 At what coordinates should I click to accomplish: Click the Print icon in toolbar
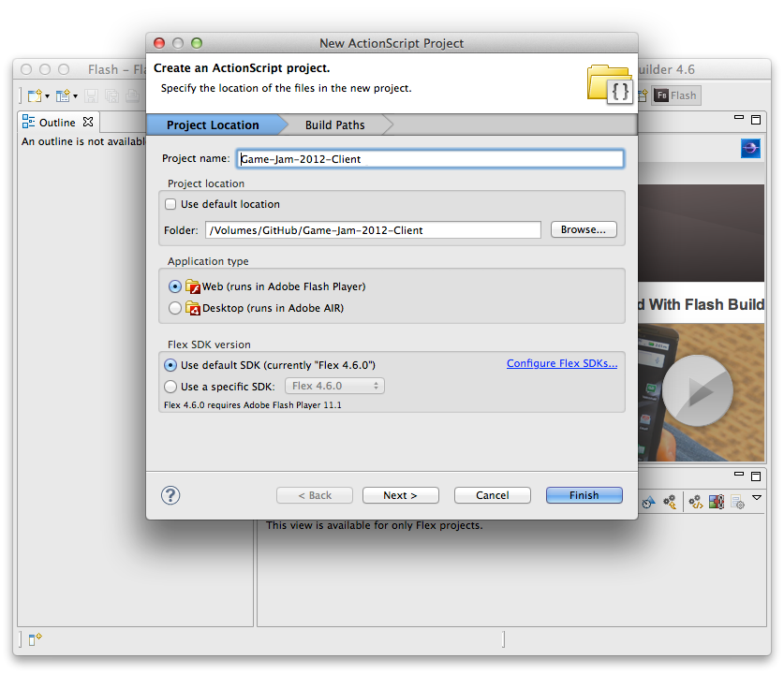pos(132,95)
